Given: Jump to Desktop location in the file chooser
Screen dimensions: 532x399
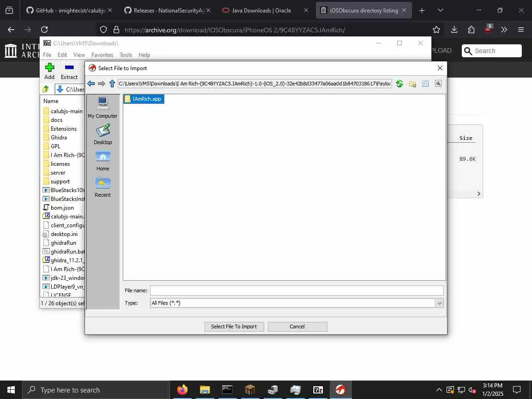Looking at the screenshot, I should pos(103,134).
